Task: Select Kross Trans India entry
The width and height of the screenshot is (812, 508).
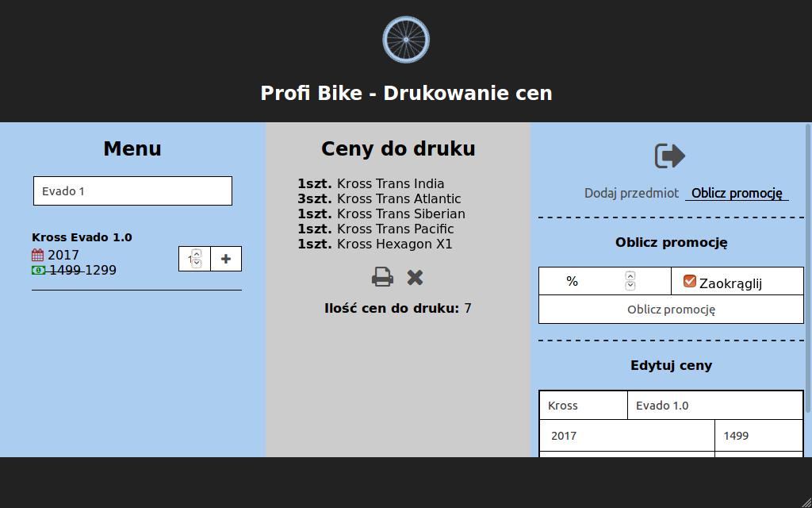Action: (371, 184)
